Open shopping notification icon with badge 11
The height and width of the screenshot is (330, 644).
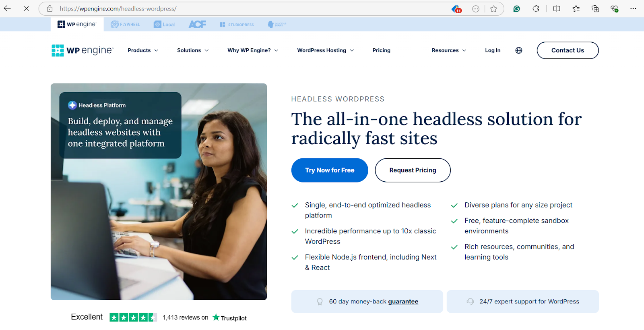[x=456, y=9]
